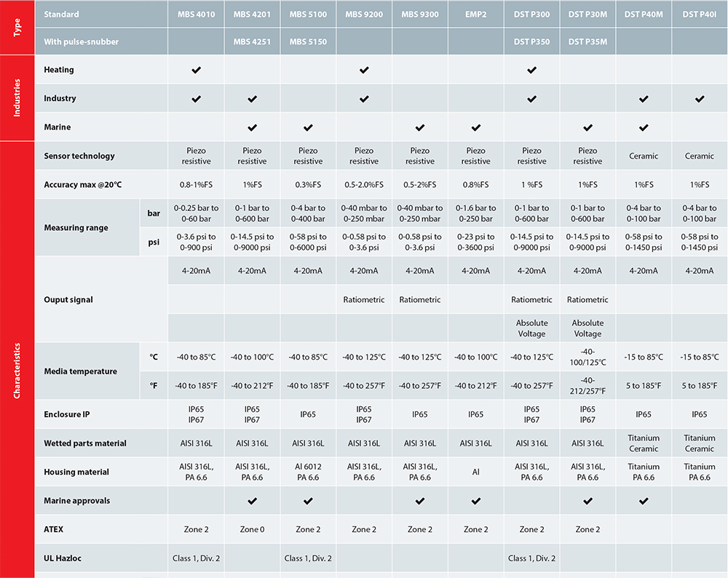The image size is (728, 578).
Task: Click the Heating checkmark under MBS 9200
Action: 364,70
